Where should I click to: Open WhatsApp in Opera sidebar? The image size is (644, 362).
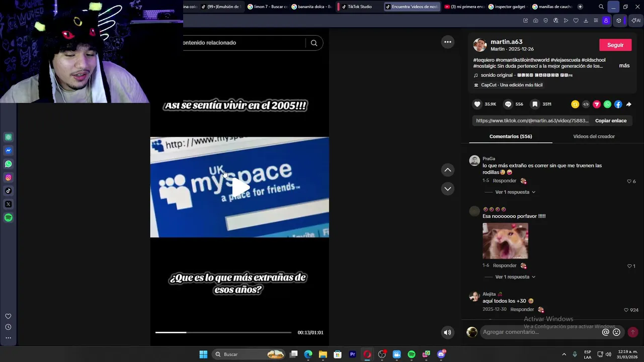pos(9,164)
